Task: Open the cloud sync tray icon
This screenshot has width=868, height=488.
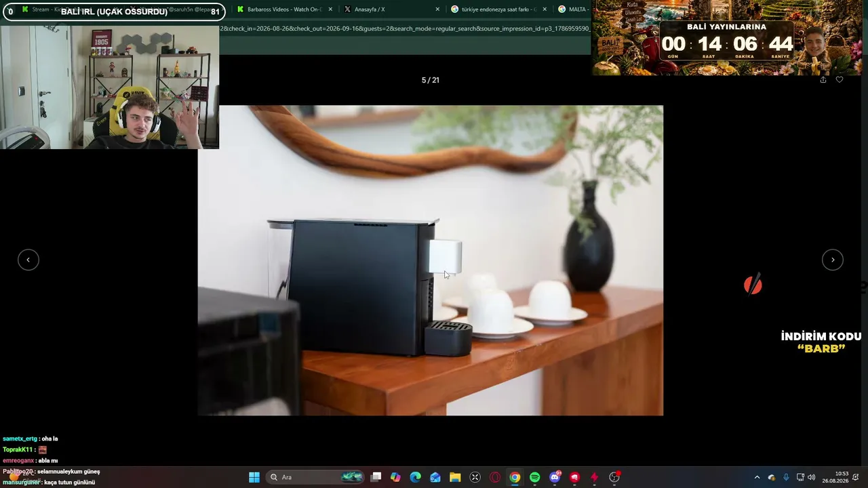Action: click(x=771, y=477)
